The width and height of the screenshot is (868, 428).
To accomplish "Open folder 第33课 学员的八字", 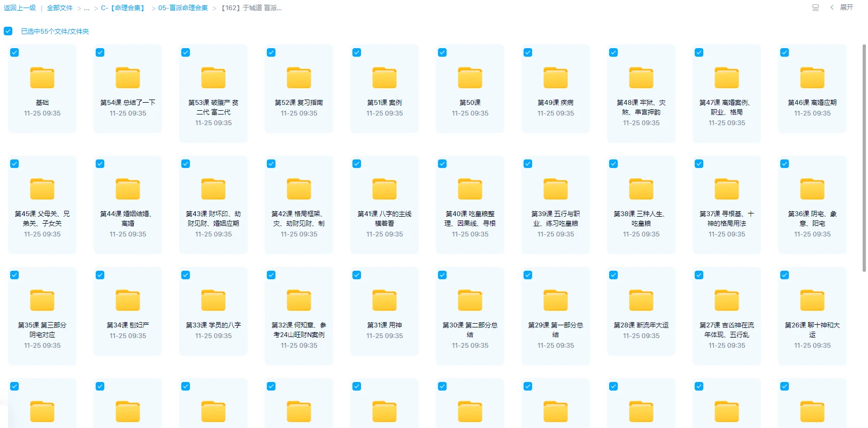I will tap(213, 300).
